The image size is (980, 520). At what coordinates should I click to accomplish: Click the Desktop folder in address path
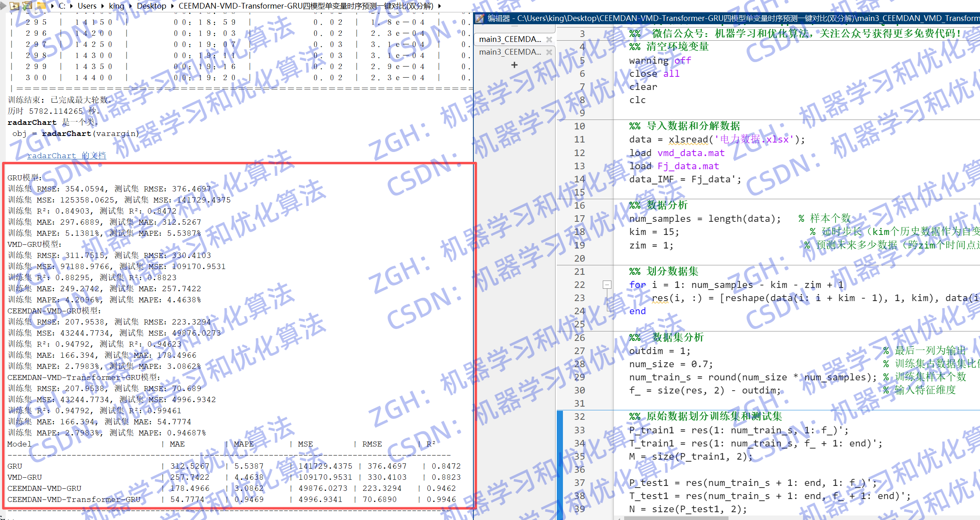[x=151, y=6]
